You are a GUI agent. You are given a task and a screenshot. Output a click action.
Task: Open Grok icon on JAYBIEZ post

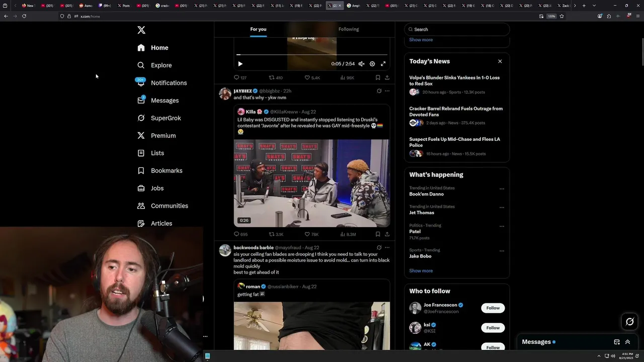[379, 91]
